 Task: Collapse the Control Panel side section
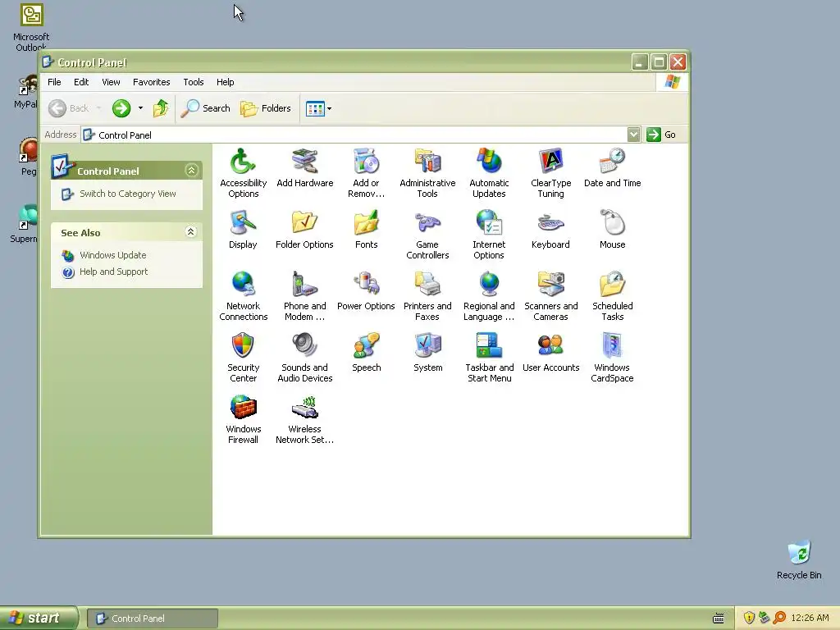tap(191, 171)
